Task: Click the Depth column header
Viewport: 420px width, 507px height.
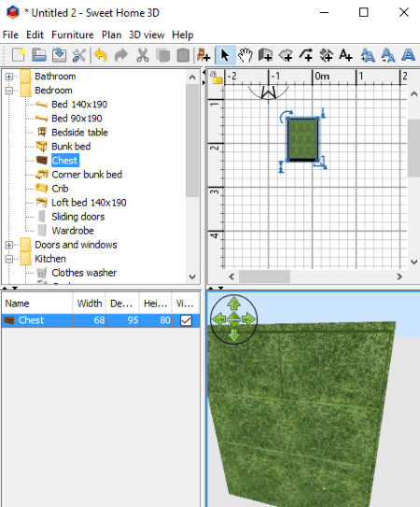Action: coord(122,303)
